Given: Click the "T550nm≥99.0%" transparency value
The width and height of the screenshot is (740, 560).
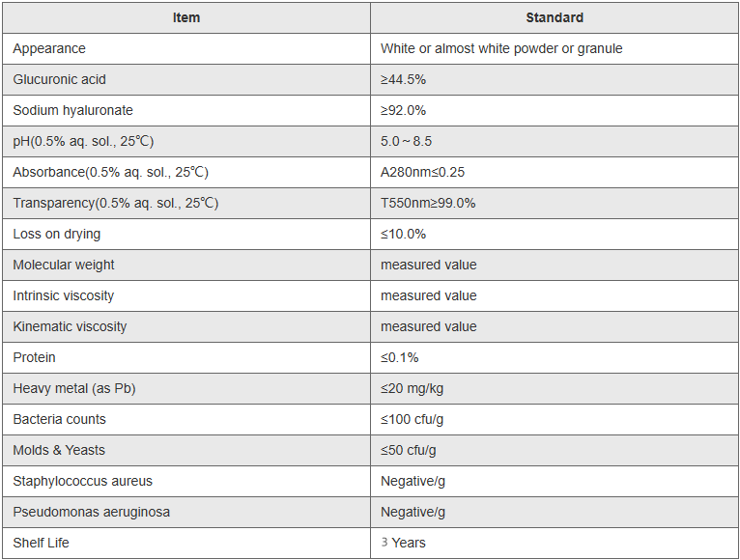Looking at the screenshot, I should [x=428, y=203].
